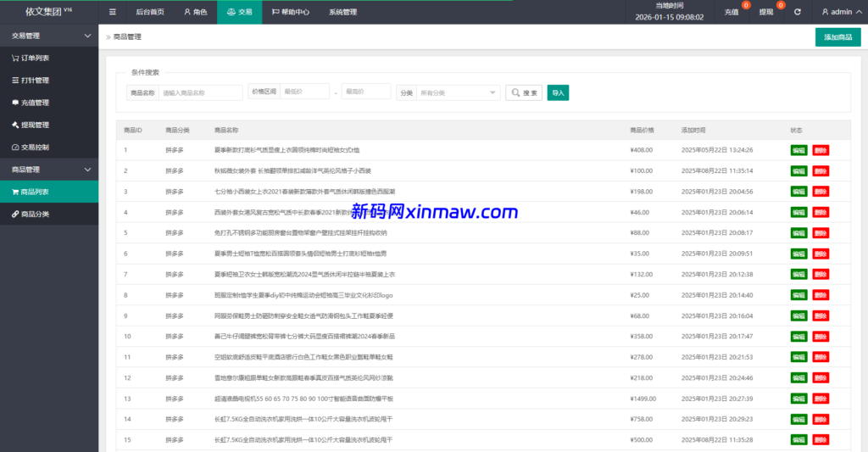
Task: Open 交易控制 in sidebar
Action: pyautogui.click(x=49, y=148)
